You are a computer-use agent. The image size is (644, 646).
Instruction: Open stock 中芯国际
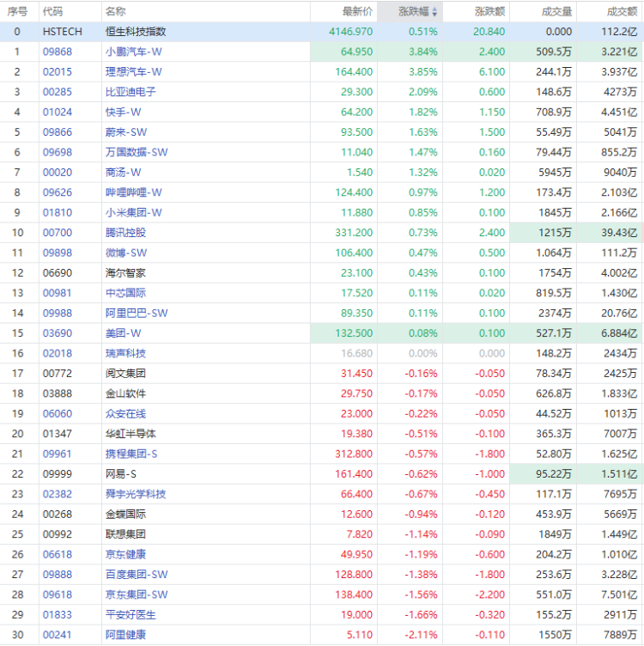coord(125,293)
